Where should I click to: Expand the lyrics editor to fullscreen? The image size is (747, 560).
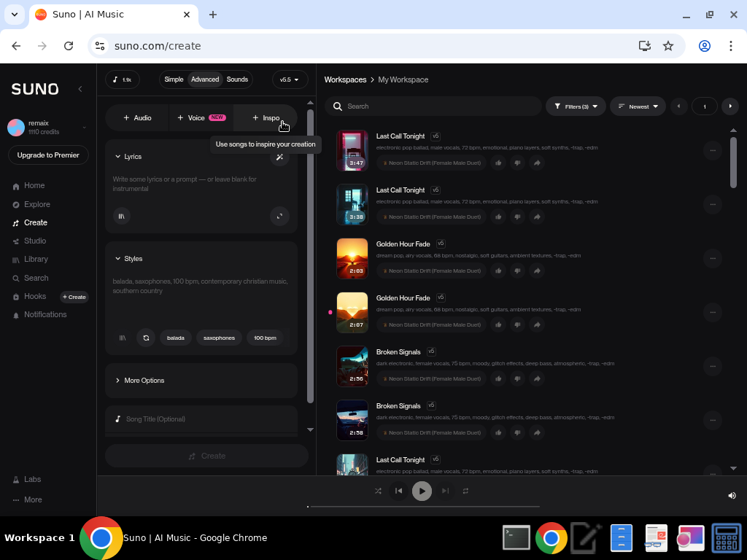point(279,216)
